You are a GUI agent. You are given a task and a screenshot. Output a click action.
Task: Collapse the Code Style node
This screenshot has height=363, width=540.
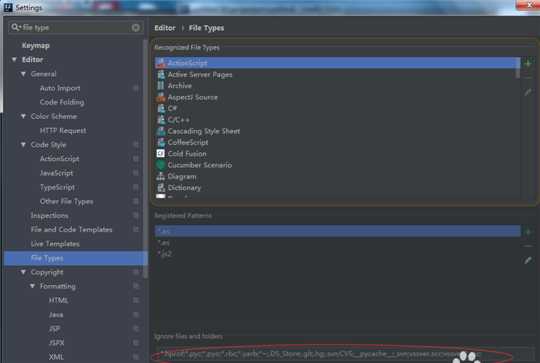click(x=23, y=145)
